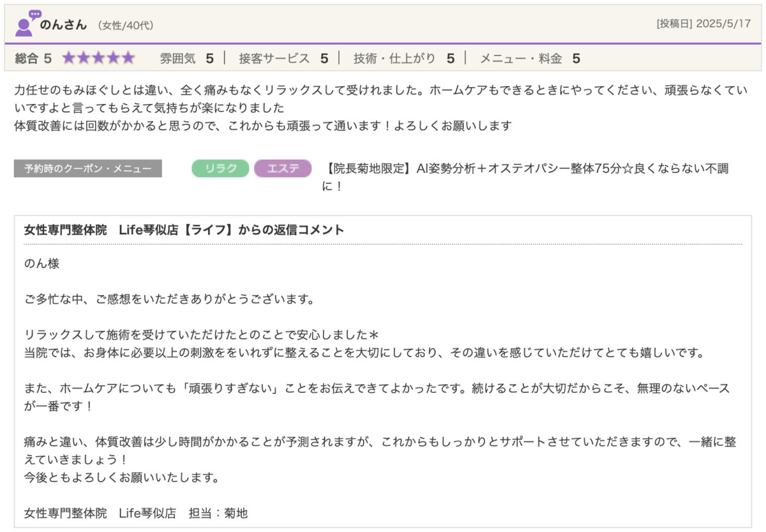Image resolution: width=766 pixels, height=532 pixels.
Task: Select the green リラク tag
Action: coord(220,168)
